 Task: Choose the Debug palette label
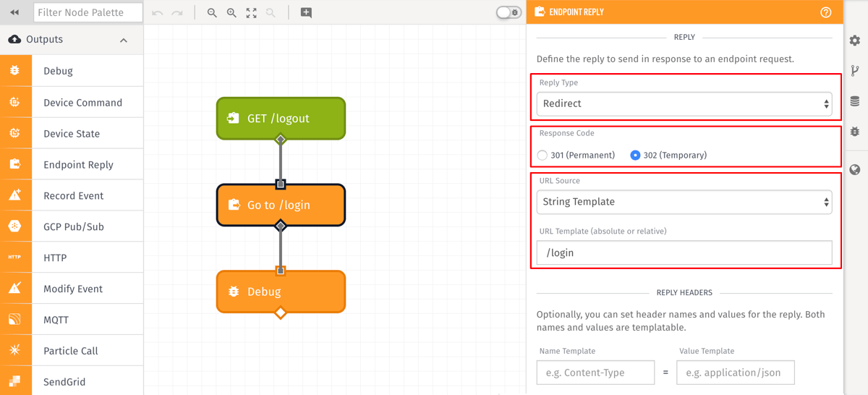coord(58,71)
